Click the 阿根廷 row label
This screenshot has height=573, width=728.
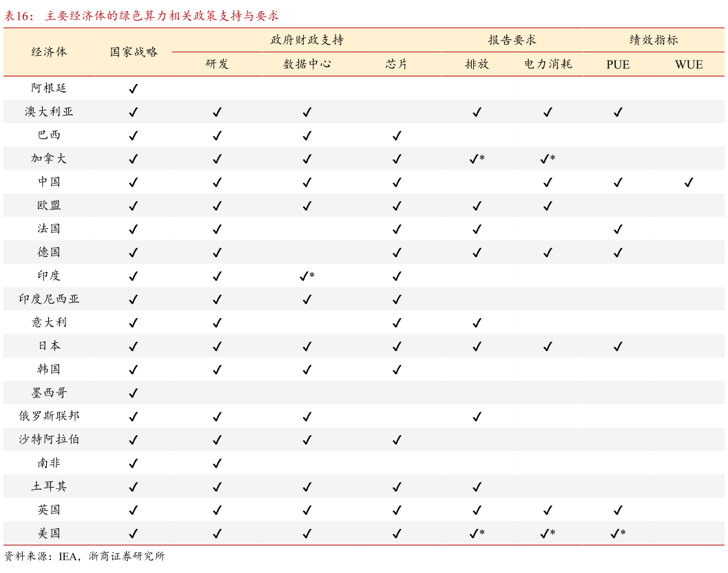(49, 88)
